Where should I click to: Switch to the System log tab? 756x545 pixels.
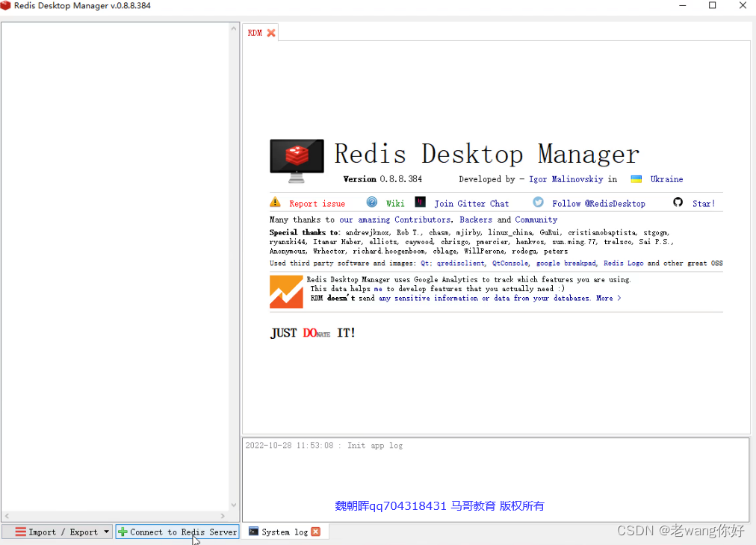coord(285,532)
